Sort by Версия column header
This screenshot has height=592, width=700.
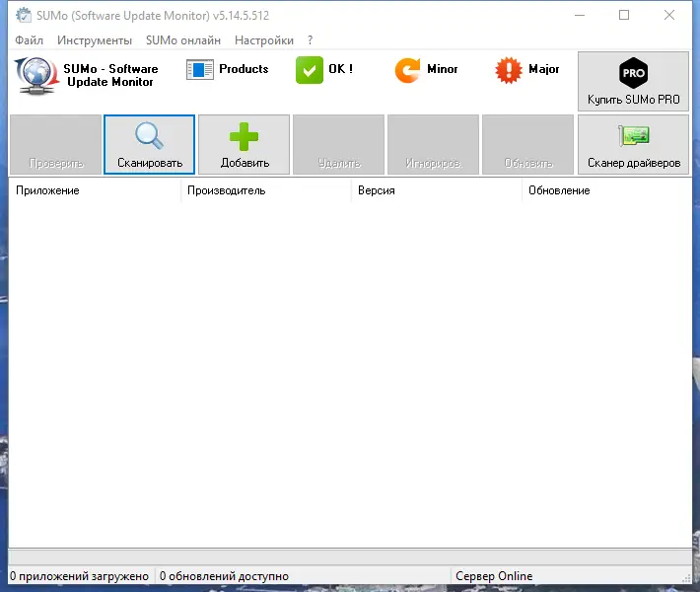(437, 190)
